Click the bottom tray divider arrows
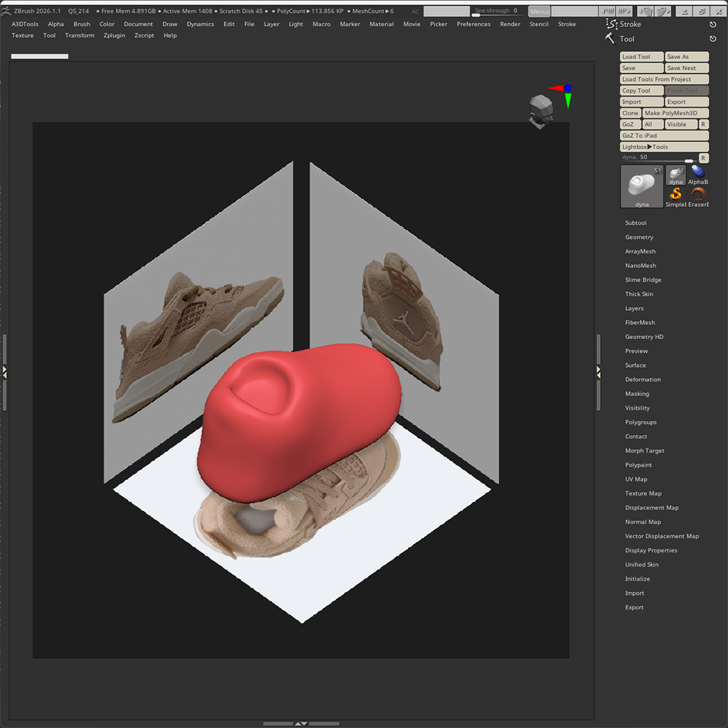This screenshot has width=728, height=728. 301,723
